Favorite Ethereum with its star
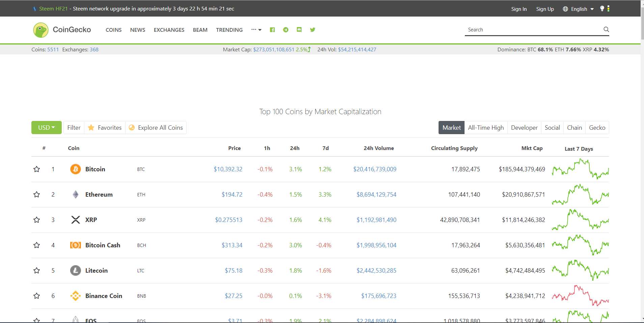This screenshot has height=323, width=644. 37,194
